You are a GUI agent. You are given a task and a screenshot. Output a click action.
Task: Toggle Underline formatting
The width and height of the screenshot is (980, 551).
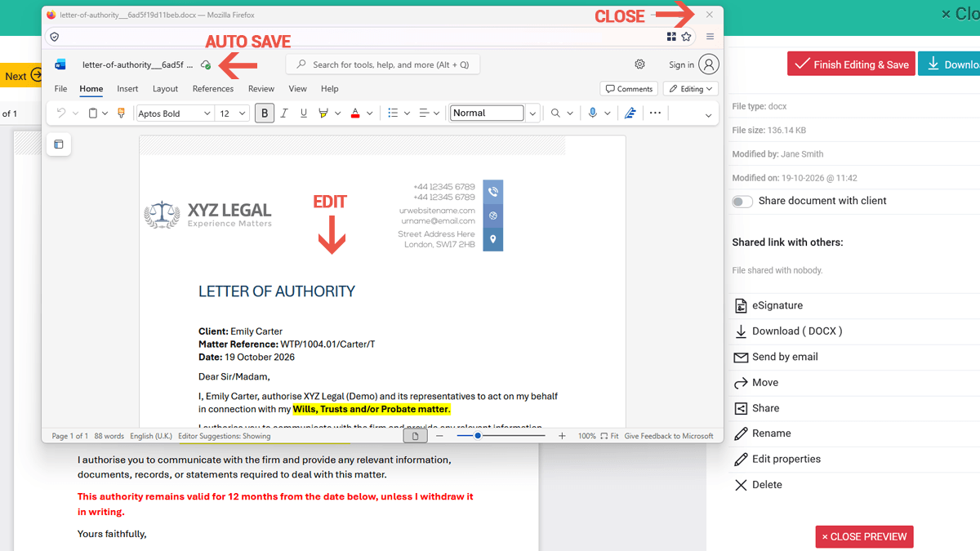pyautogui.click(x=304, y=113)
